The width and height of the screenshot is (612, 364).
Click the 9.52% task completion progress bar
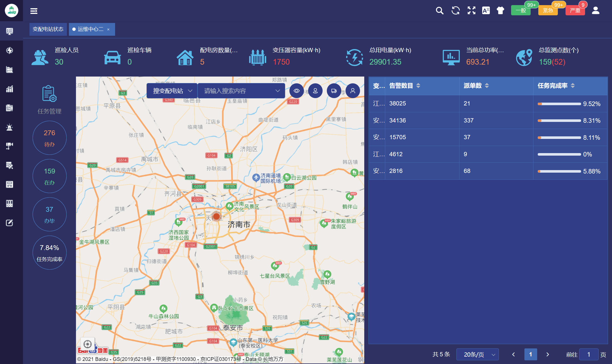[x=559, y=104]
